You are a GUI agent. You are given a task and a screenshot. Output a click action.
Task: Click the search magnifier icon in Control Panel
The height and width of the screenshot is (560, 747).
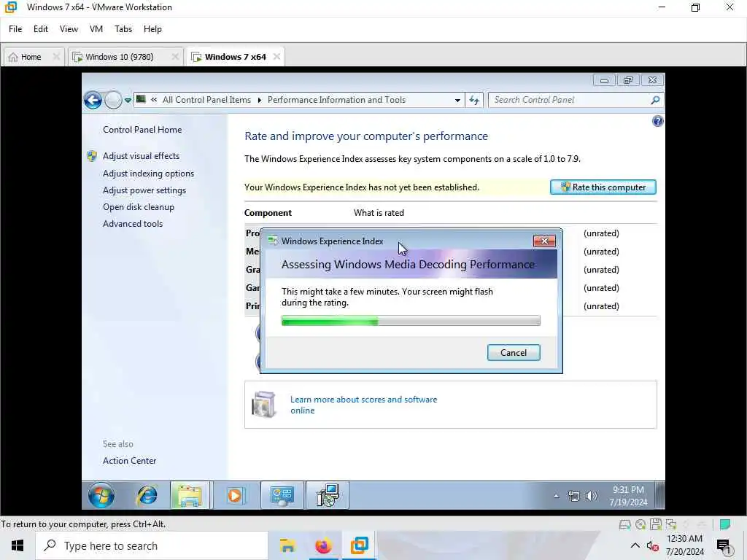pyautogui.click(x=655, y=100)
